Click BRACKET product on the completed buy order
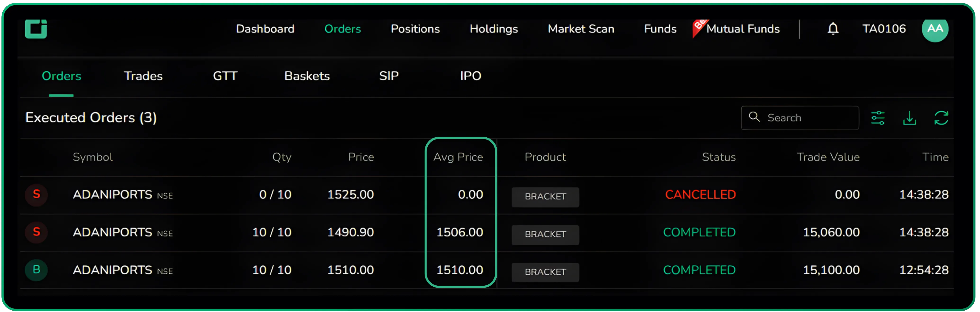The height and width of the screenshot is (312, 980). [545, 272]
